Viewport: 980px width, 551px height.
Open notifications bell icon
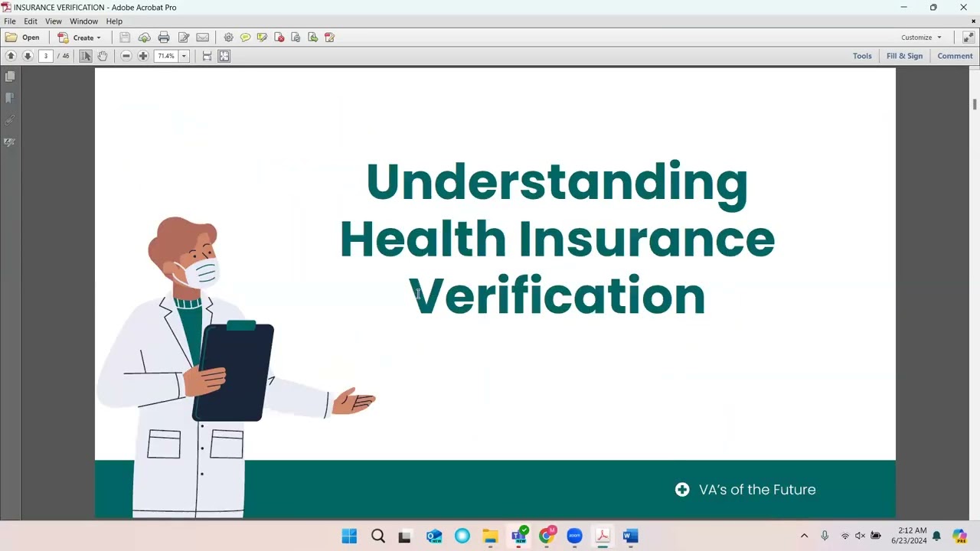936,536
